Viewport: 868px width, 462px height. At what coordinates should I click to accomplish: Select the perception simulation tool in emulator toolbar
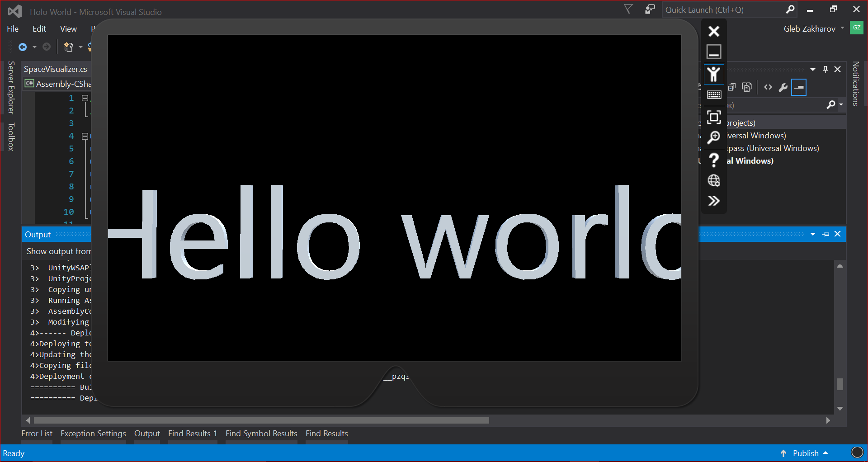pyautogui.click(x=714, y=74)
